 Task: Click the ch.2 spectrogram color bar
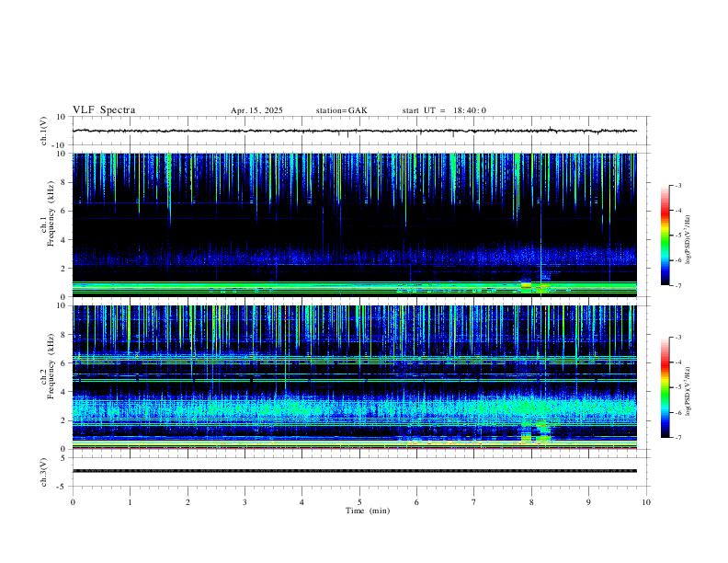[665, 387]
